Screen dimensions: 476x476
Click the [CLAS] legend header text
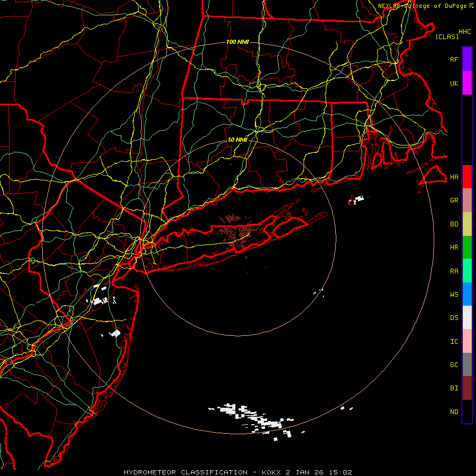tap(447, 36)
